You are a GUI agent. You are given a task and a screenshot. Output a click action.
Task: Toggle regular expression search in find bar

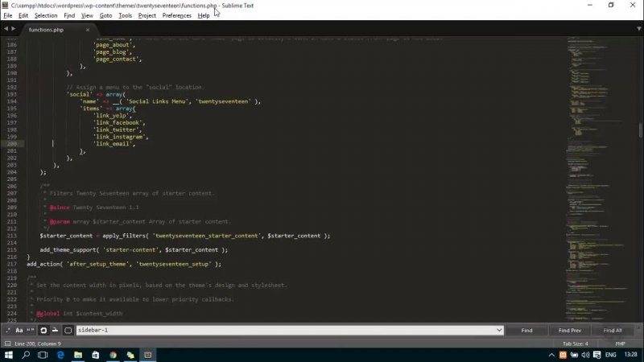coord(8,331)
